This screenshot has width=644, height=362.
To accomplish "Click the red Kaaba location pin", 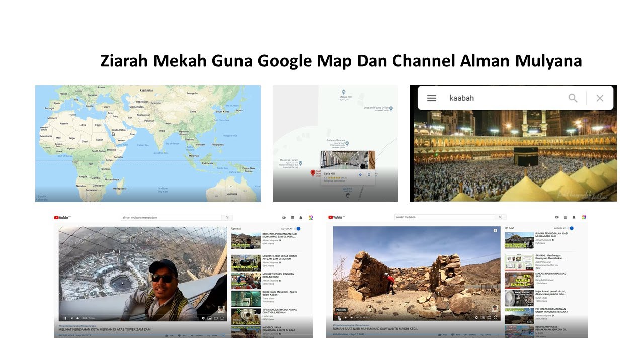I will [x=313, y=173].
